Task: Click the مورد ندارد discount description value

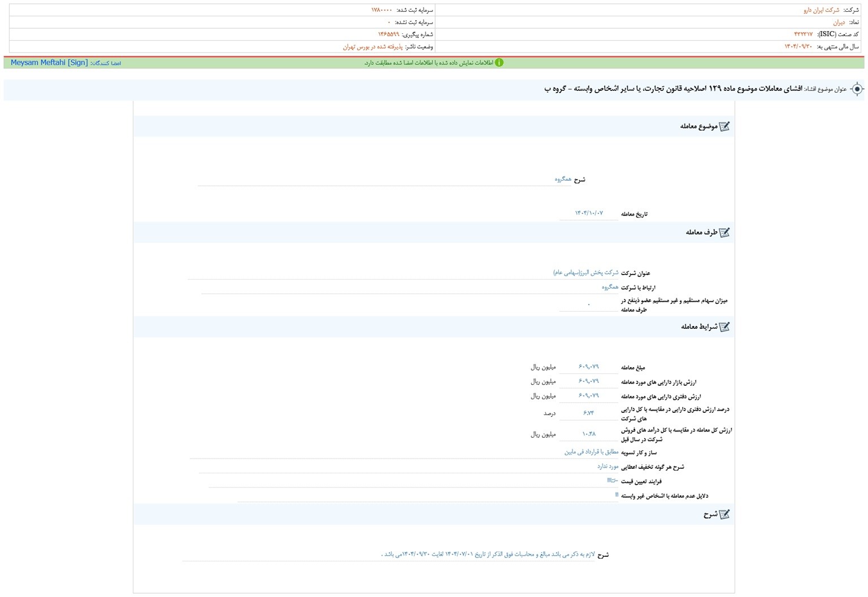Action: pyautogui.click(x=608, y=467)
